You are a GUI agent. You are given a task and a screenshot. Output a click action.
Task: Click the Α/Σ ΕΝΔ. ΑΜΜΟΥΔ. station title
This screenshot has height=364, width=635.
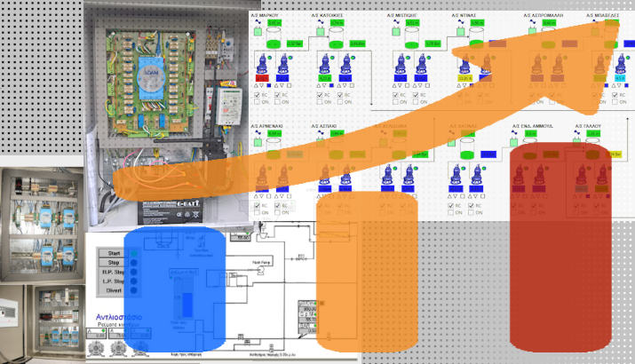click(532, 126)
